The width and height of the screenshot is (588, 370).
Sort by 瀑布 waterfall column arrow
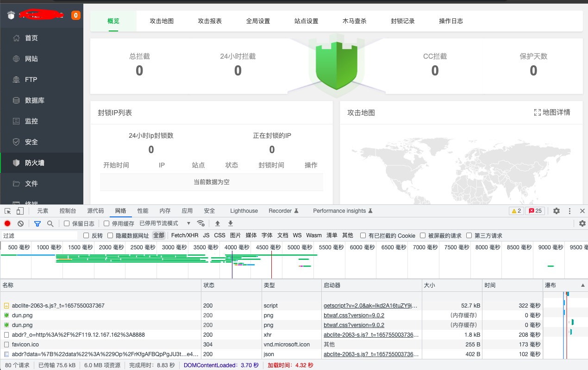[582, 285]
